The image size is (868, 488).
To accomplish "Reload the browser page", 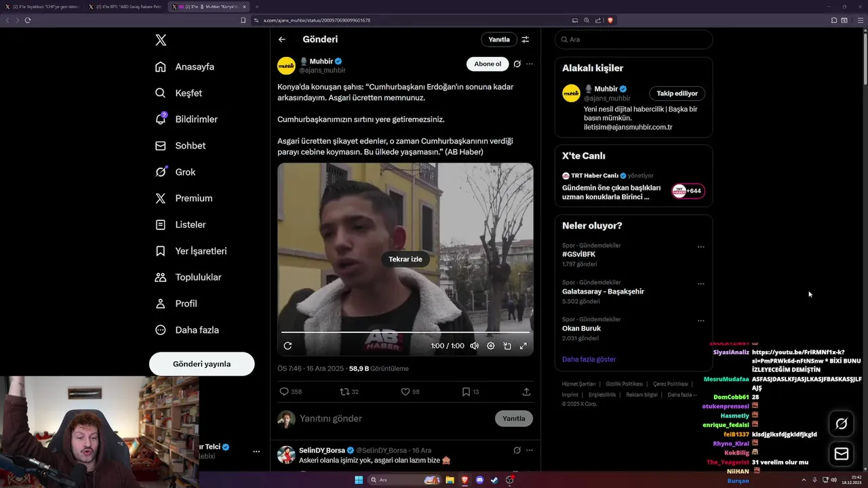I will click(x=28, y=20).
